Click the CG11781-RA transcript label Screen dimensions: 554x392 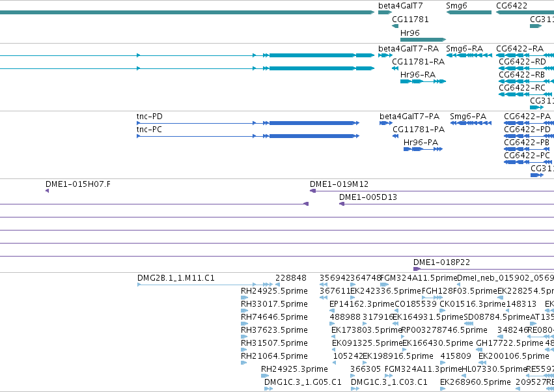(x=419, y=62)
